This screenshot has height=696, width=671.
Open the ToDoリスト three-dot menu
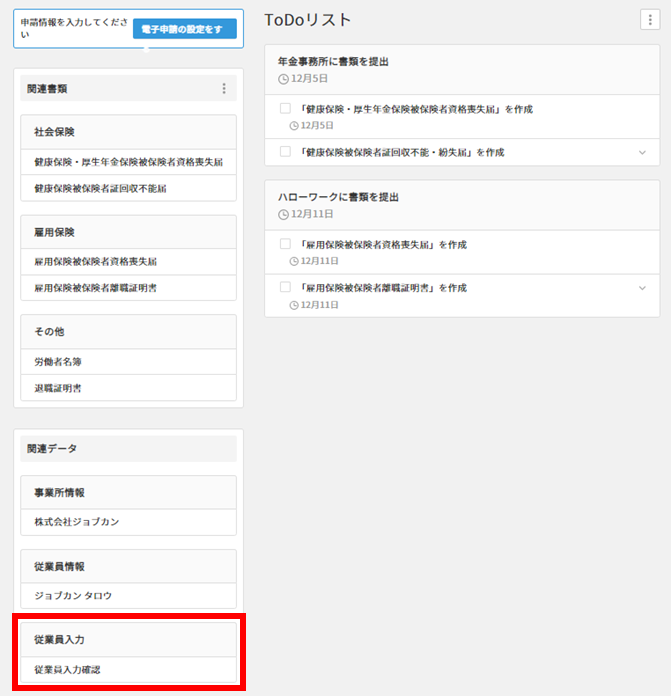[650, 20]
